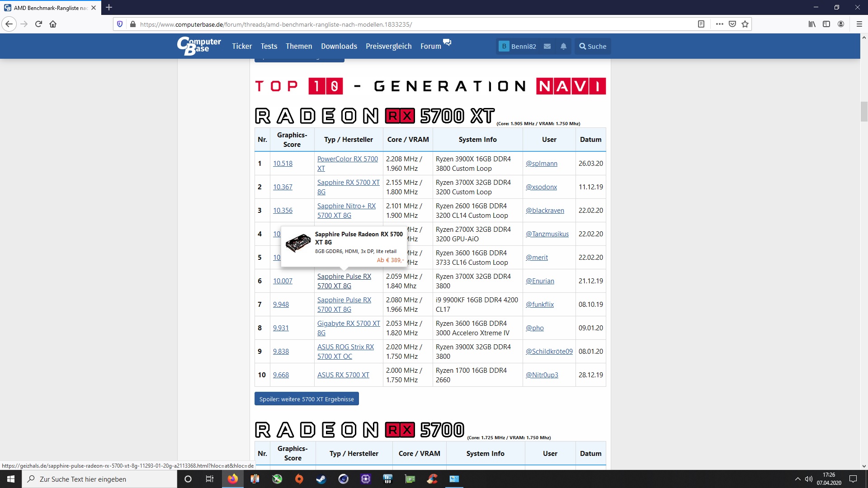Toggle Reader View icon in address bar
This screenshot has width=868, height=488.
[x=701, y=24]
